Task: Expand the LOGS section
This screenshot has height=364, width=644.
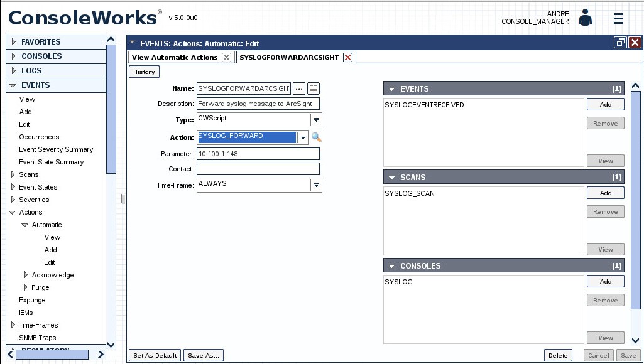Action: point(14,70)
